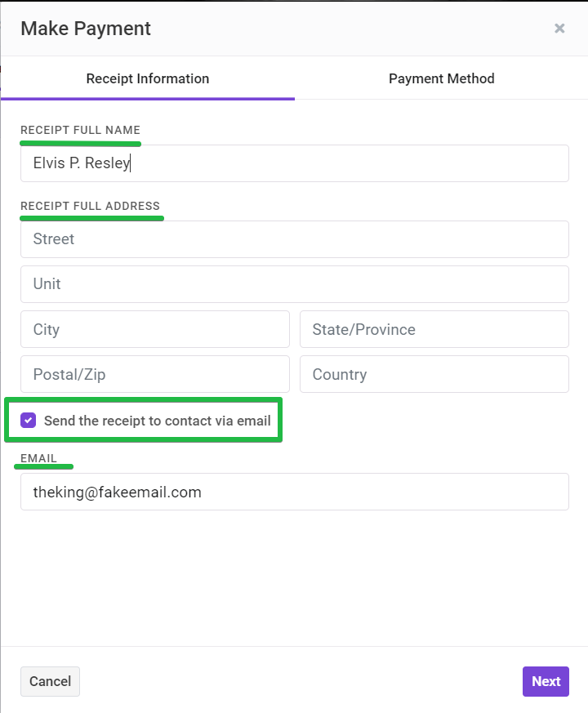Click the purple Next button
The image size is (588, 713).
point(546,681)
